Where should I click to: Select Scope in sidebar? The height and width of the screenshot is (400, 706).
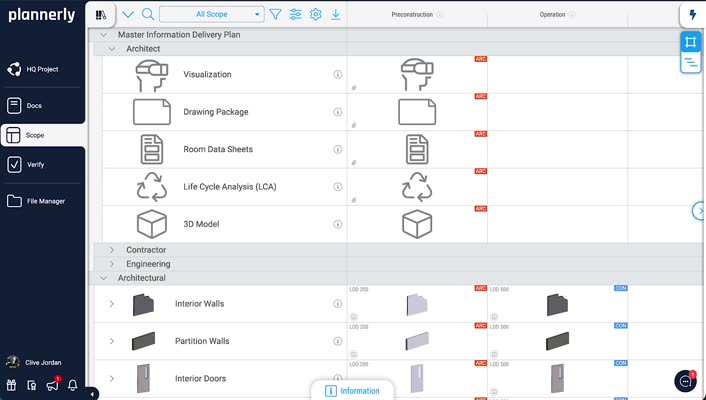coord(42,135)
